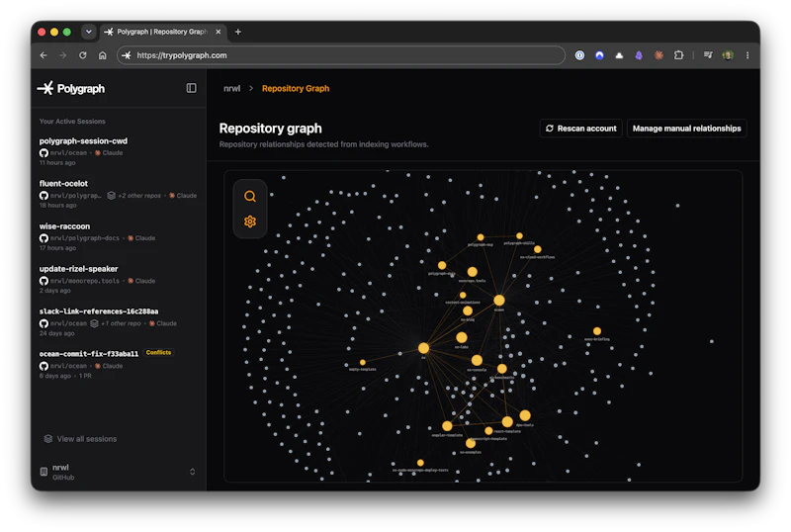Click the white cloud extension icon
This screenshot has width=791, height=532.
[619, 55]
